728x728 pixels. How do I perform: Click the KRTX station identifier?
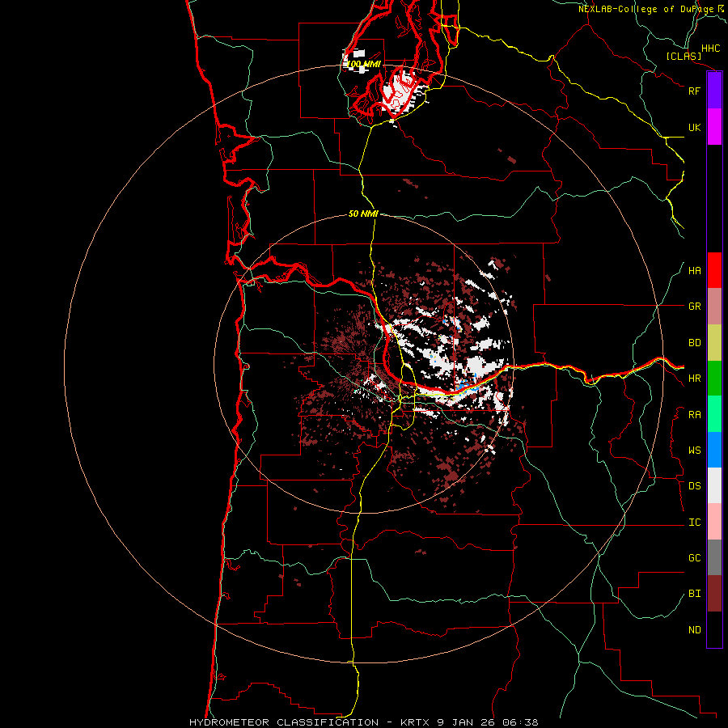tap(417, 722)
